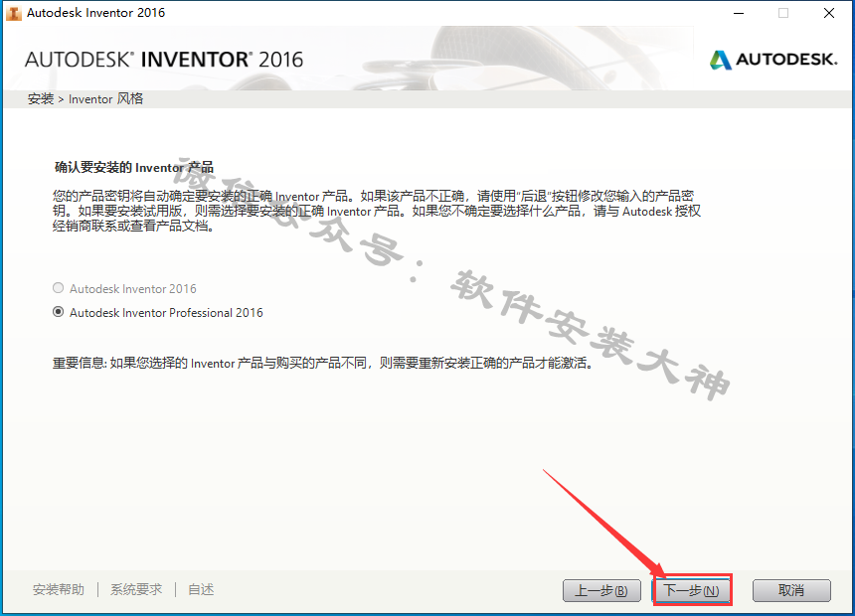Click the heading 确认要安装的 Inventor 产品
This screenshot has height=616, width=855.
point(134,167)
